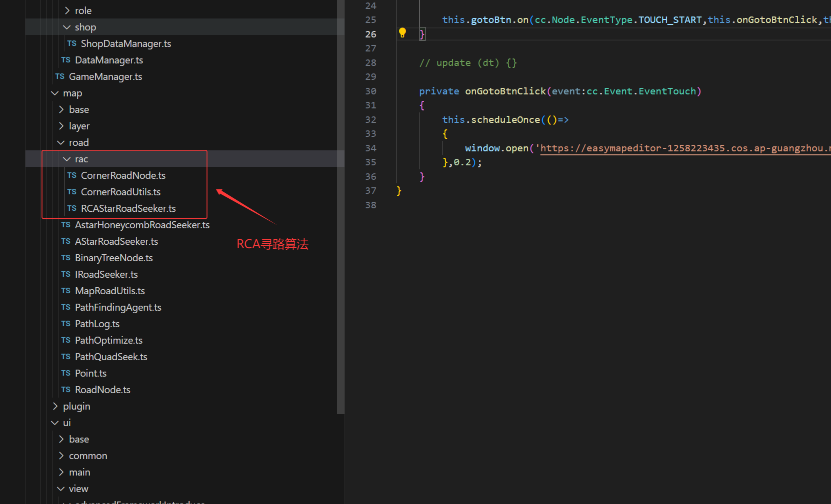Screen dimensions: 831x504
Task: Collapse the view folder
Action: [x=61, y=489]
